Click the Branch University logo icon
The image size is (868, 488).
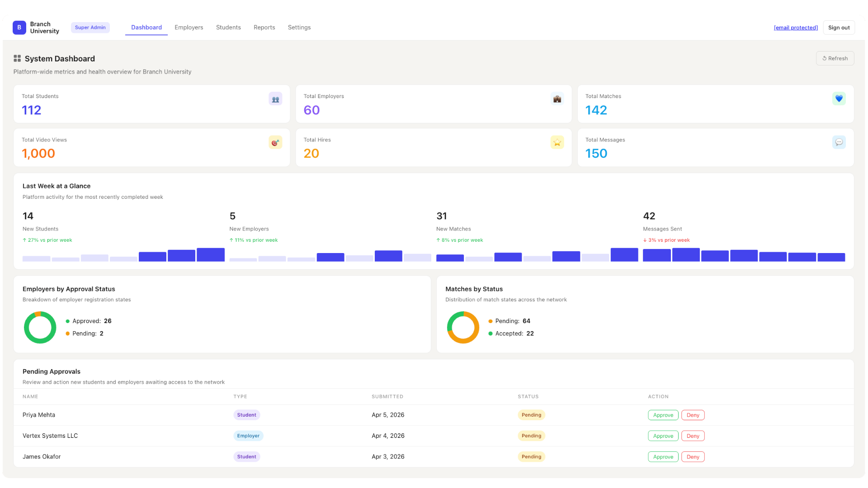tap(19, 28)
